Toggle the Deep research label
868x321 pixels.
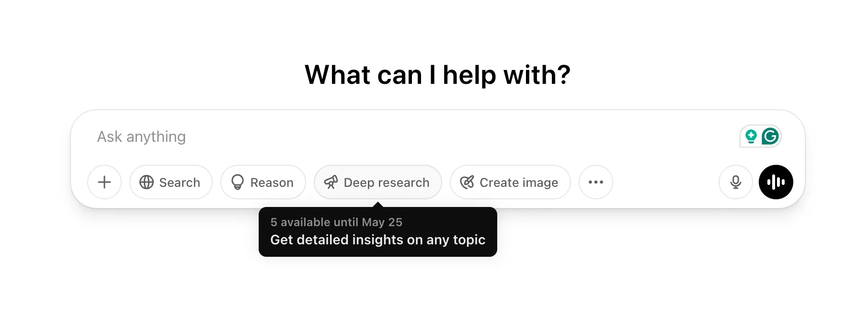point(387,183)
